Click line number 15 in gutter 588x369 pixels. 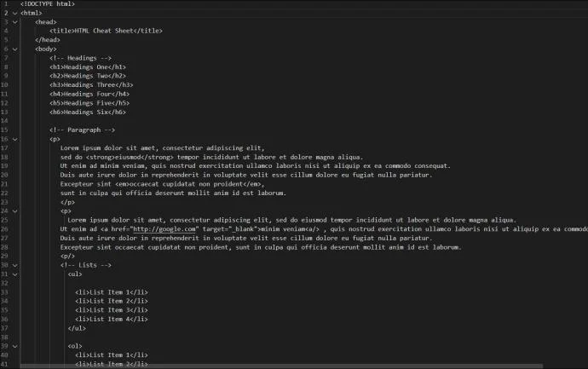click(x=4, y=130)
